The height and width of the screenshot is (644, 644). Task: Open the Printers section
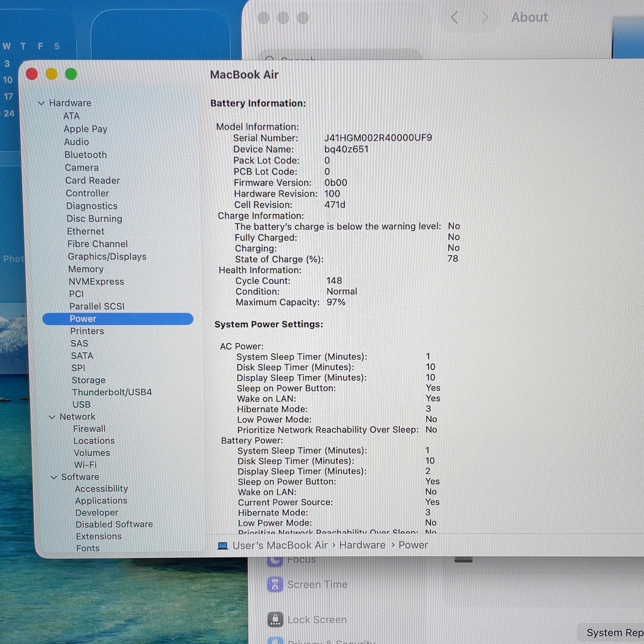87,331
